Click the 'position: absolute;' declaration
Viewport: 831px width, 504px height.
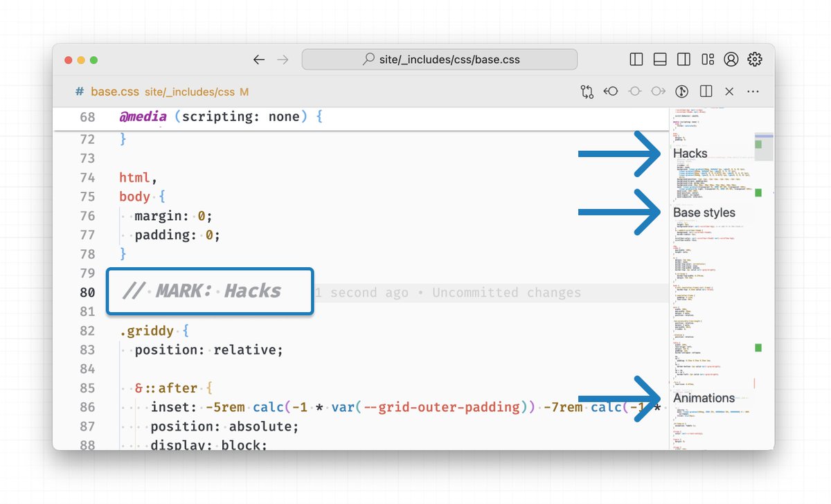coord(224,426)
